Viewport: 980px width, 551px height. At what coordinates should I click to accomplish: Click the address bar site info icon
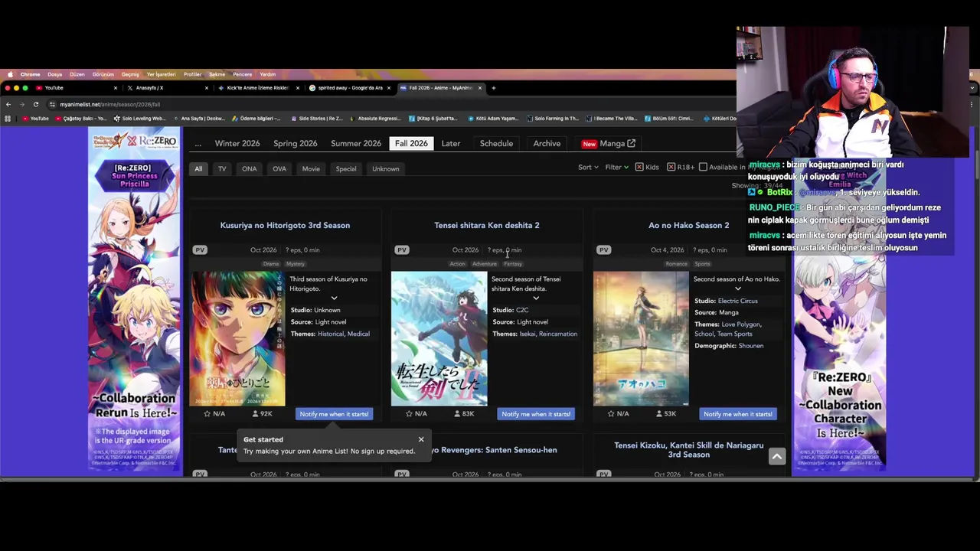tap(52, 104)
